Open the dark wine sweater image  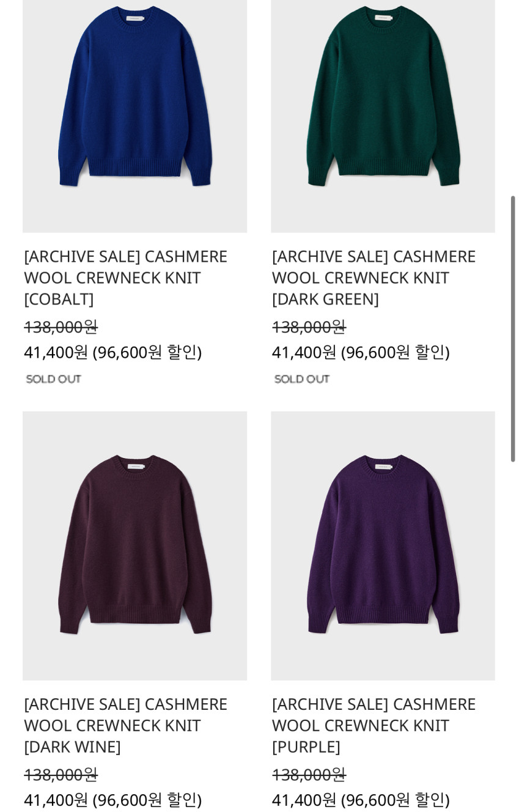[x=134, y=545]
